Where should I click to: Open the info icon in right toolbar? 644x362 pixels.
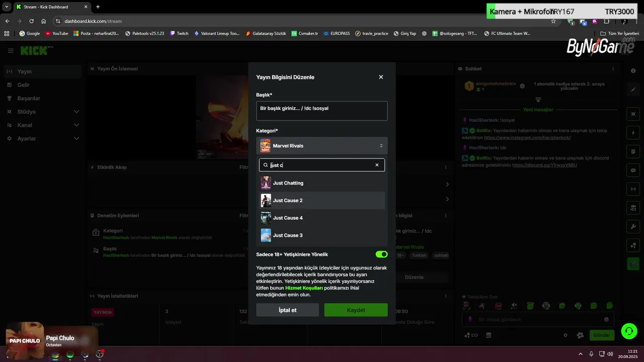(x=633, y=70)
